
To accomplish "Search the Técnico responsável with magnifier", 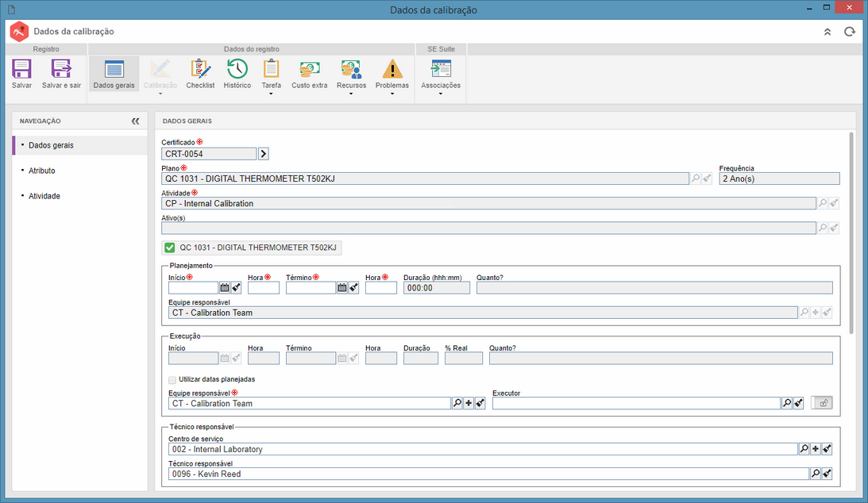I will tap(816, 474).
